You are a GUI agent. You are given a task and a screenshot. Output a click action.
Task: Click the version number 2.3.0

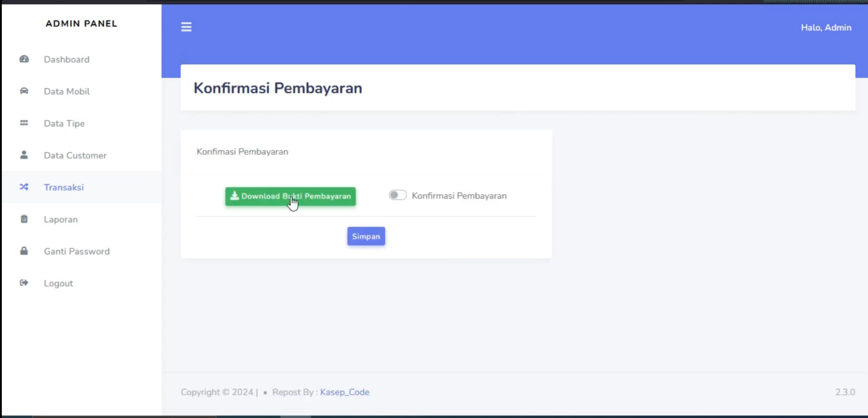pos(845,392)
